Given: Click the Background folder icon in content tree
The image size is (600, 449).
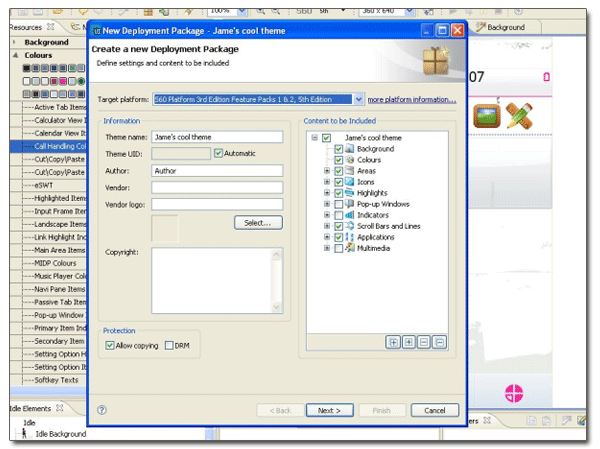Looking at the screenshot, I should pyautogui.click(x=349, y=149).
